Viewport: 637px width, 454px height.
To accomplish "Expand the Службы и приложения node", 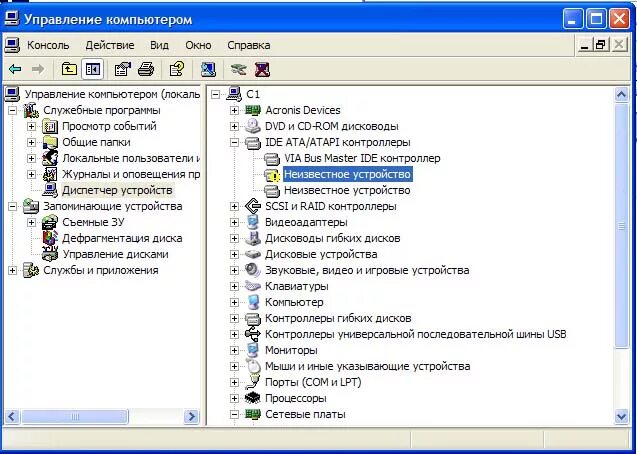I will coord(13,270).
